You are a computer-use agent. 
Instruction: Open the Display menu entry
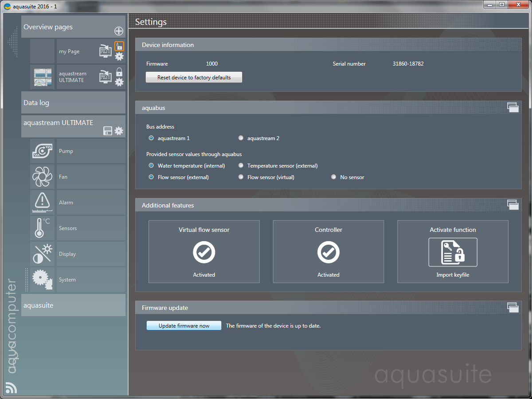[x=91, y=254]
